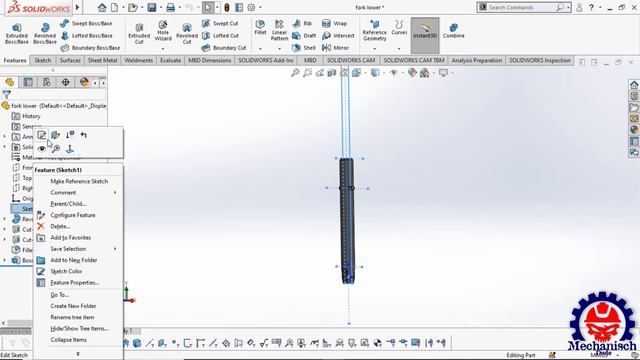Open the Hole Wizard tool
Viewport: 640px width, 360px height.
[x=163, y=31]
